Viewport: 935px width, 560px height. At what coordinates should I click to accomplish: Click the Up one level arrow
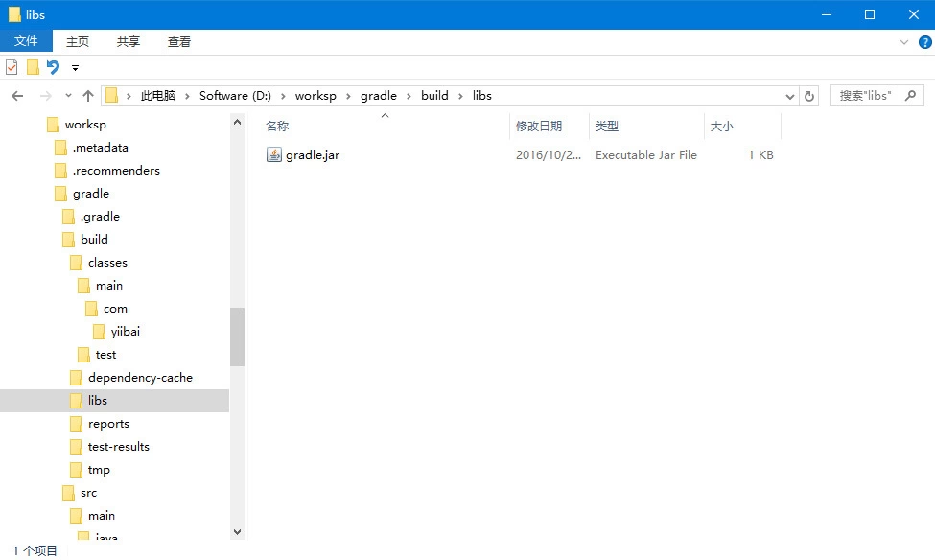[88, 96]
